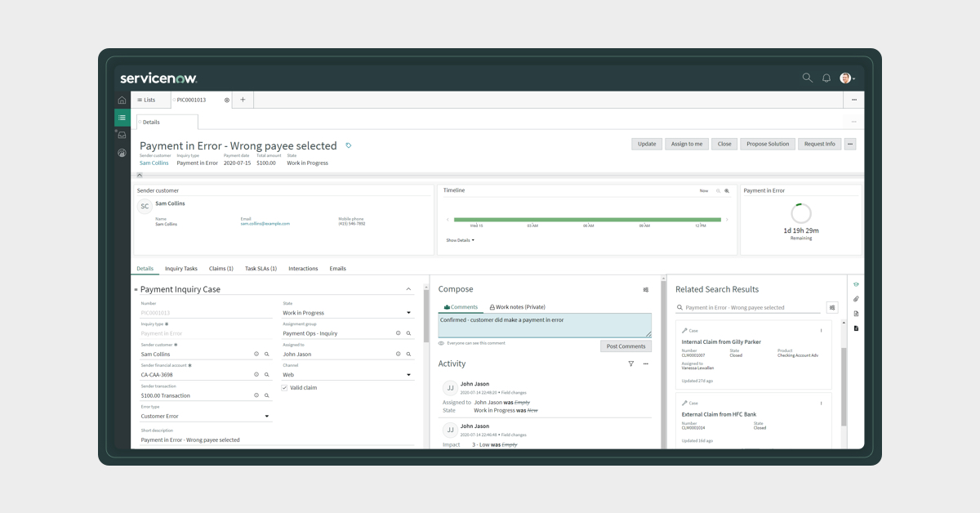
Task: Go to Home in the left sidebar
Action: click(x=122, y=100)
